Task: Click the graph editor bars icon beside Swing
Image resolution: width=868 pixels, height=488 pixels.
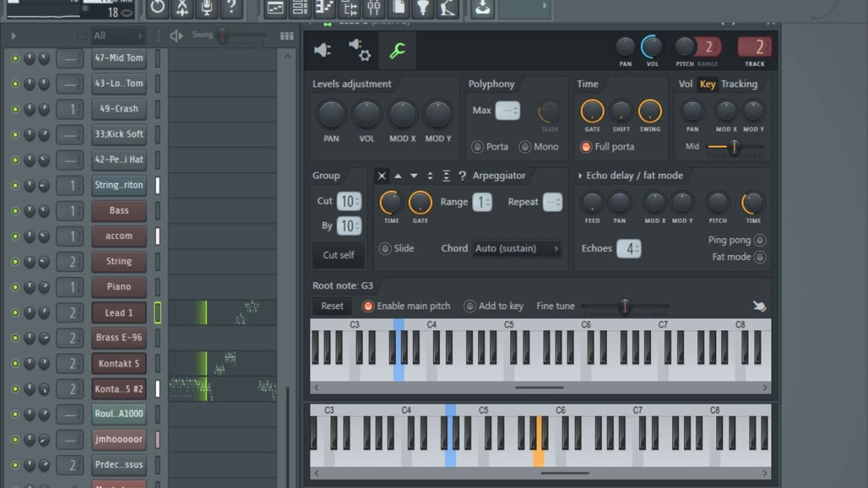Action: pos(287,36)
